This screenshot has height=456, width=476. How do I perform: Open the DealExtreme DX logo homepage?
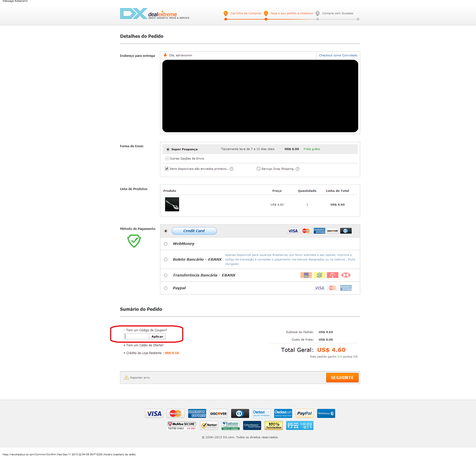coord(154,14)
